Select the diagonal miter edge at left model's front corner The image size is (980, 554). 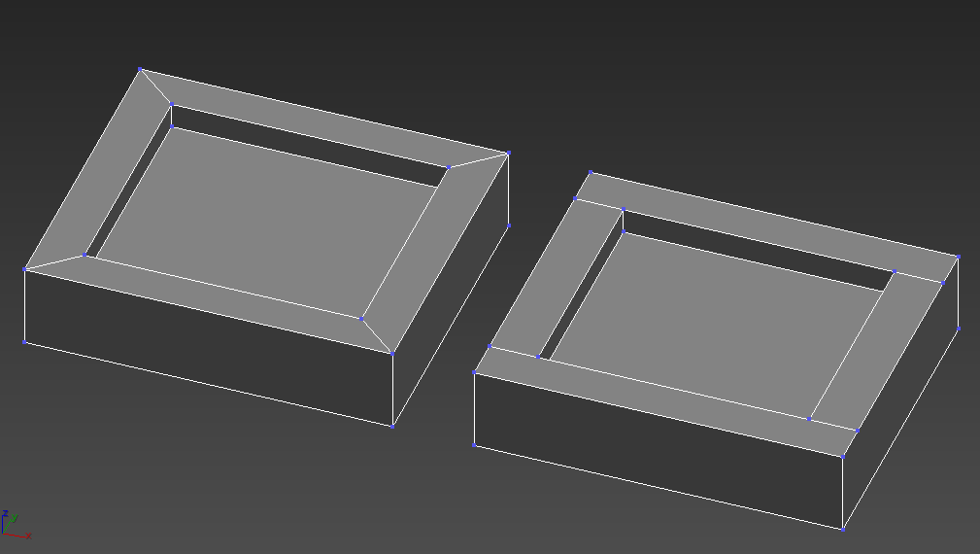point(377,335)
